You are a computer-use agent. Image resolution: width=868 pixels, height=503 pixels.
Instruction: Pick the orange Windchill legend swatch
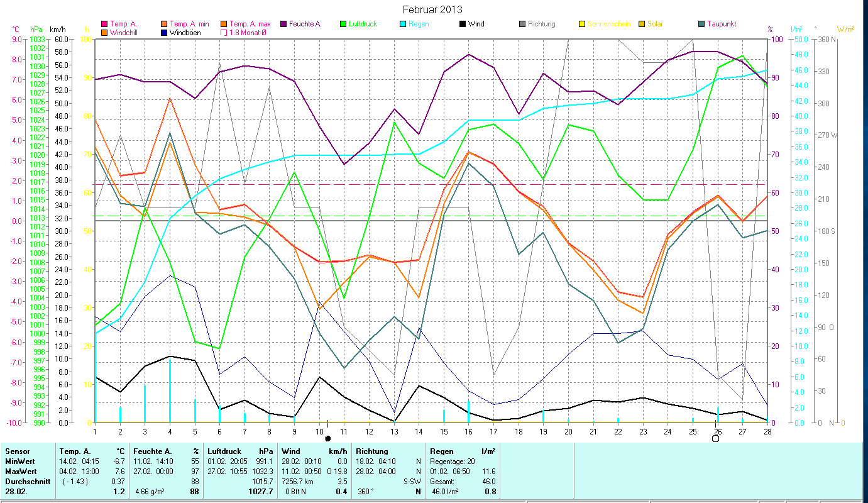point(104,32)
